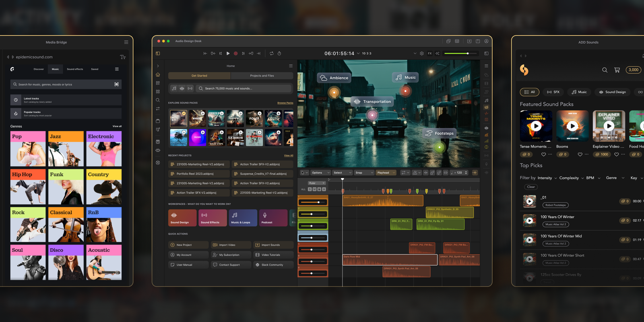This screenshot has height=322, width=644.
Task: Open the Home panel hamburger menu
Action: click(x=291, y=66)
